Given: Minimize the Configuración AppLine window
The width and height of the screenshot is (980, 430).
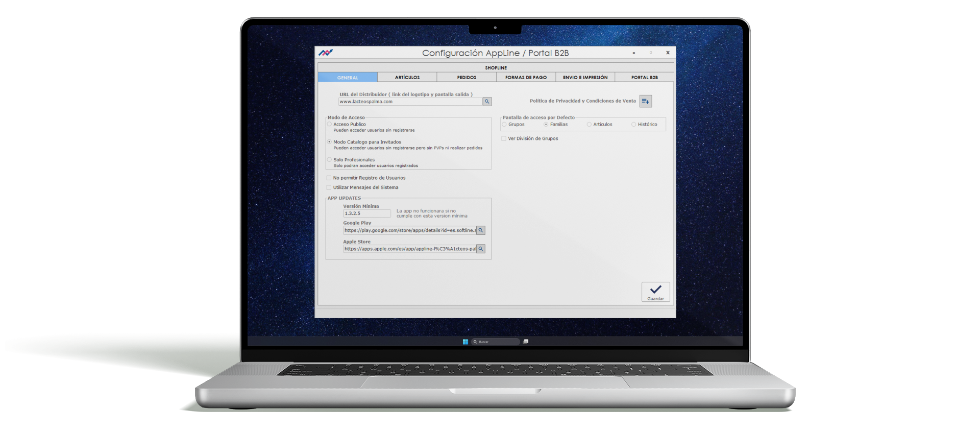Looking at the screenshot, I should [x=634, y=53].
